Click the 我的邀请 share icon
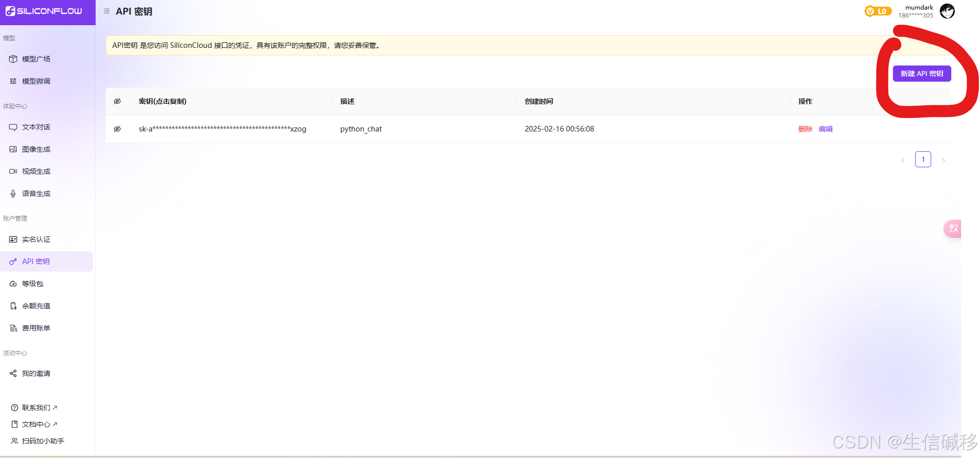The height and width of the screenshot is (458, 980). [13, 373]
